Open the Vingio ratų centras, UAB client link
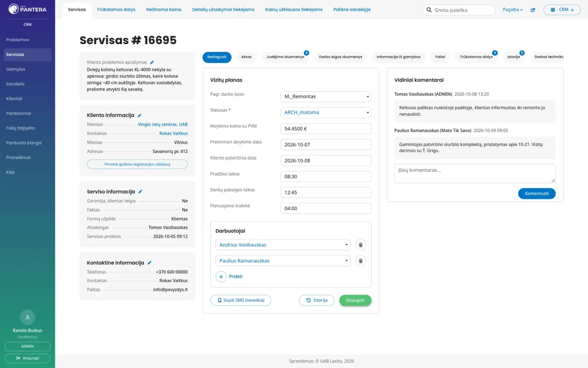588x368 pixels. 163,125
